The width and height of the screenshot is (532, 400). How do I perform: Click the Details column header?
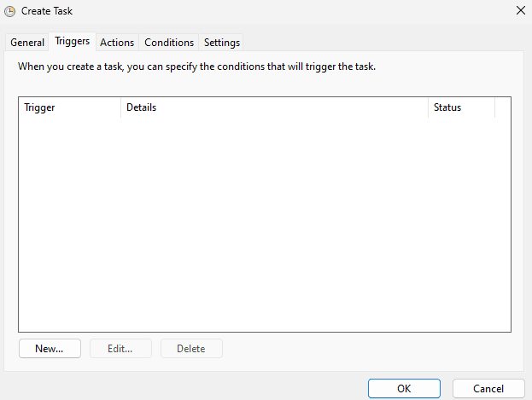274,107
